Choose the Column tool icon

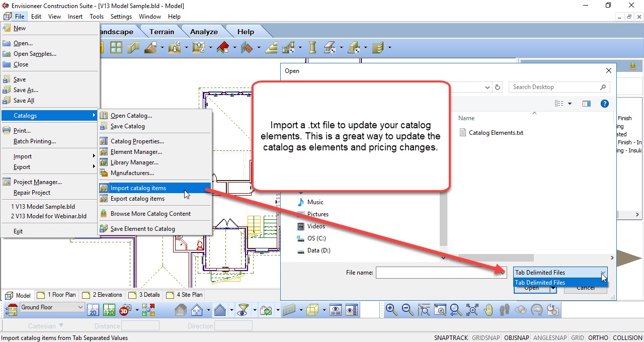click(312, 48)
